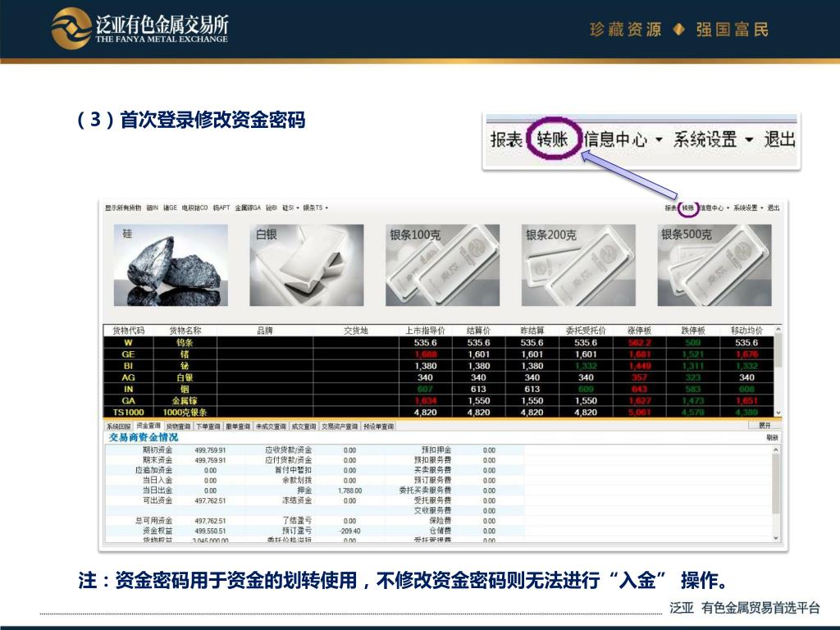Open the large 信息中心 arrow in the enlarged callout

[x=659, y=139]
